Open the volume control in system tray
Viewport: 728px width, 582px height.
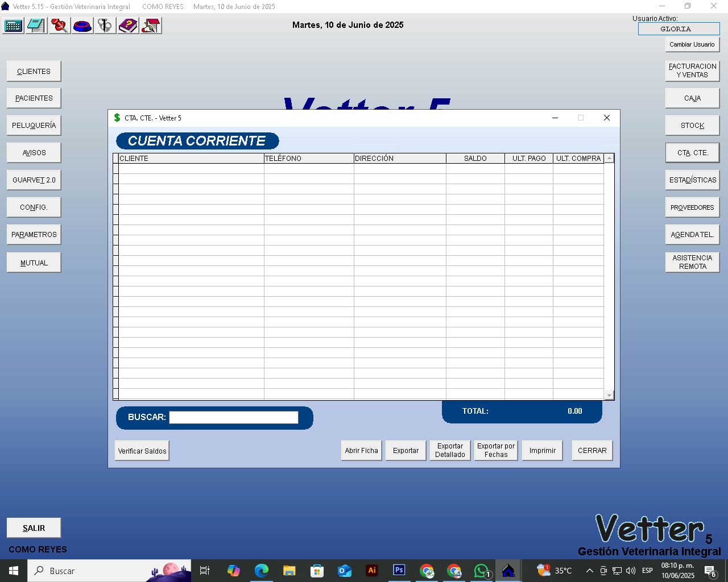coord(631,571)
